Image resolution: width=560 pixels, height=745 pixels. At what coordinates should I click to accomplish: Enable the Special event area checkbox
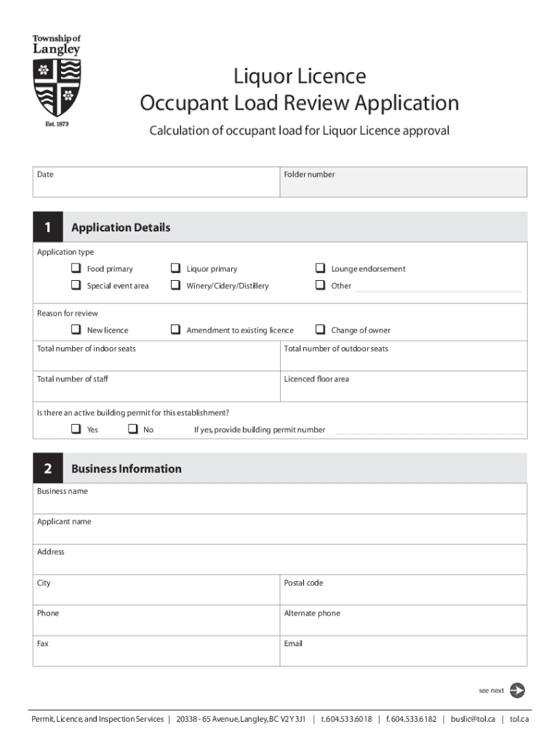point(76,285)
